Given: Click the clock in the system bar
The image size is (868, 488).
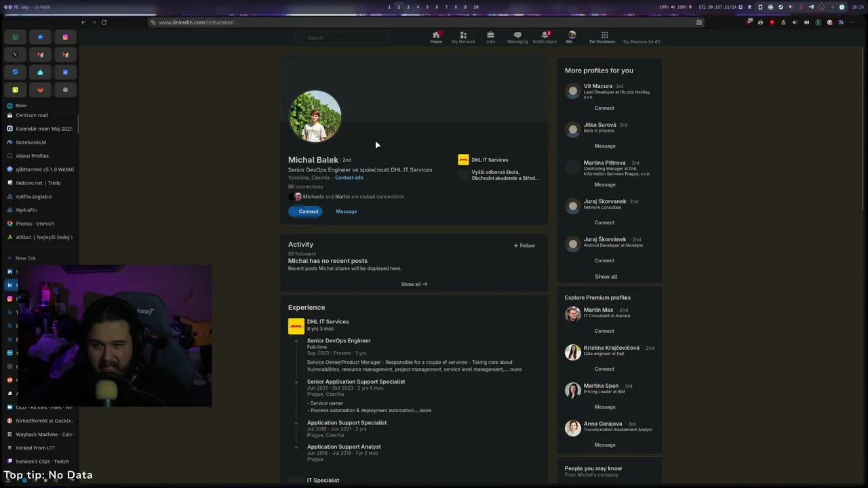Looking at the screenshot, I should point(858,7).
